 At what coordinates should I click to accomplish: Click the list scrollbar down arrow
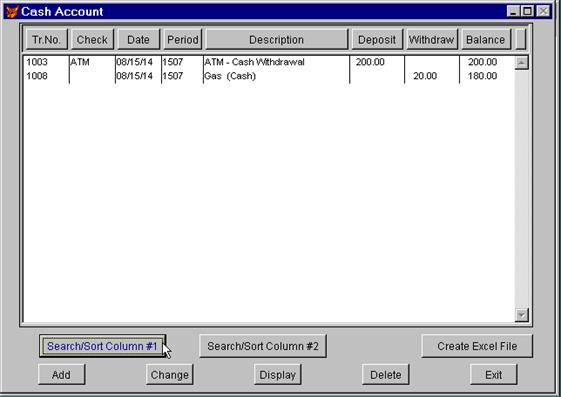(x=522, y=315)
